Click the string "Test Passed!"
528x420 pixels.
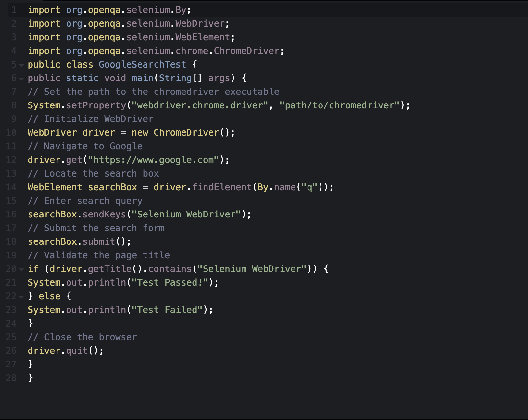[170, 283]
